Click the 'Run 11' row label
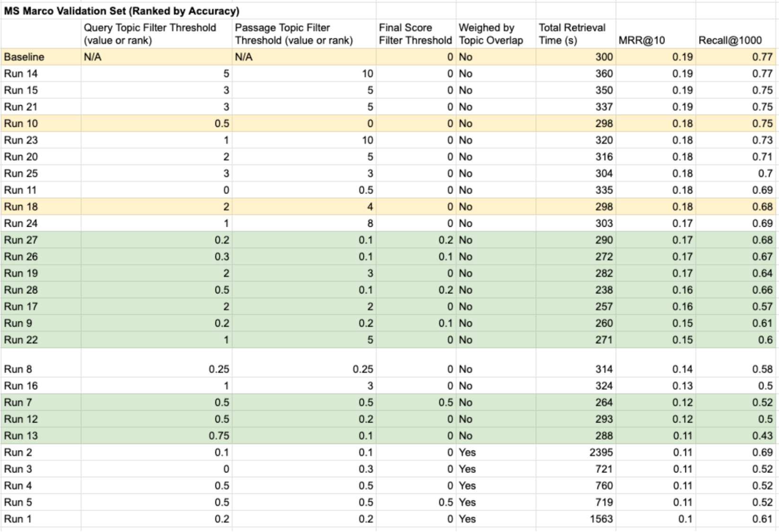 [x=20, y=190]
